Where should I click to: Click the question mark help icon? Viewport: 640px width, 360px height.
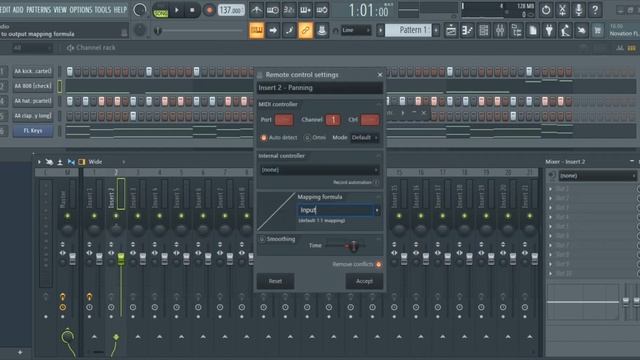[x=595, y=10]
